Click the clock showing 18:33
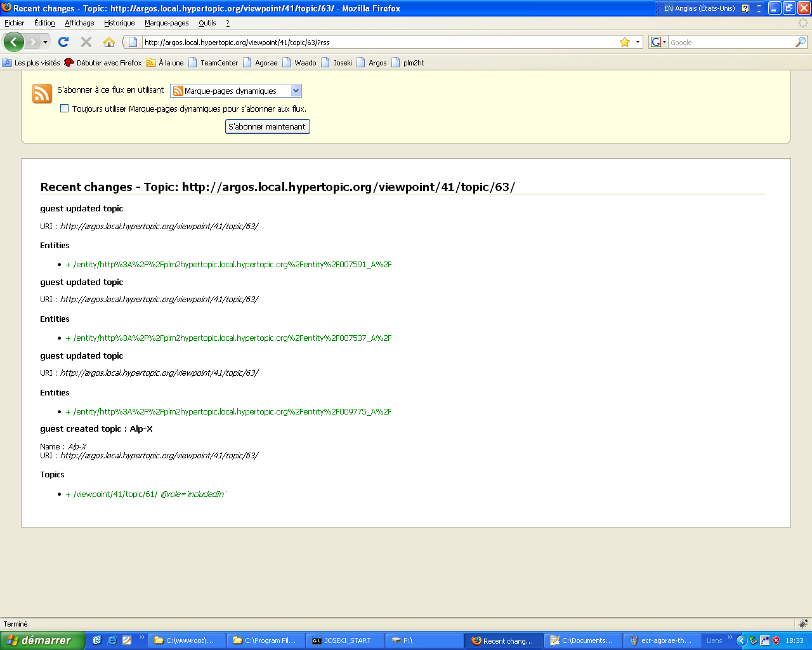This screenshot has width=812, height=650. point(795,640)
